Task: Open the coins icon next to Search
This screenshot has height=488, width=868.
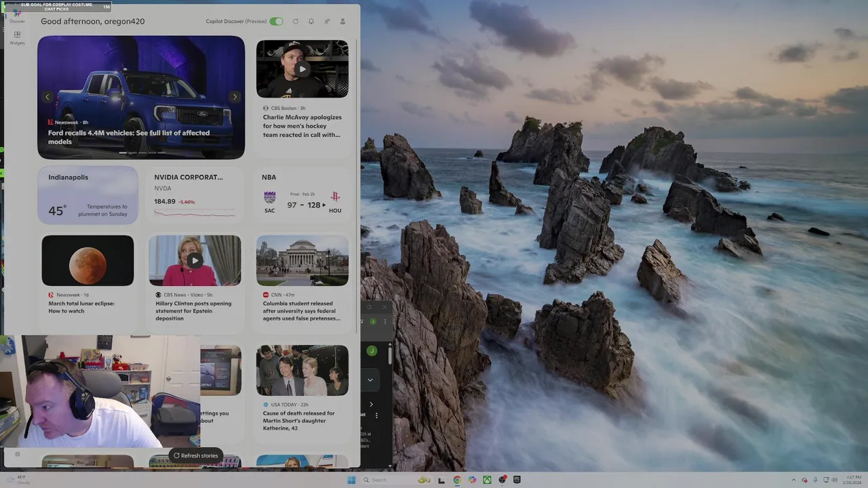Action: [x=425, y=480]
